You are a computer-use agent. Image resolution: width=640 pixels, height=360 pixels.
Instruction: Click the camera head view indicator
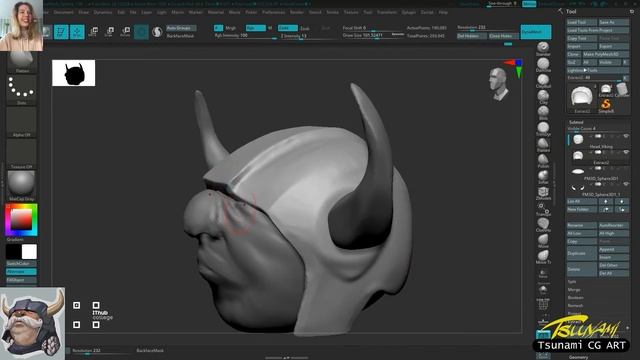click(x=499, y=84)
